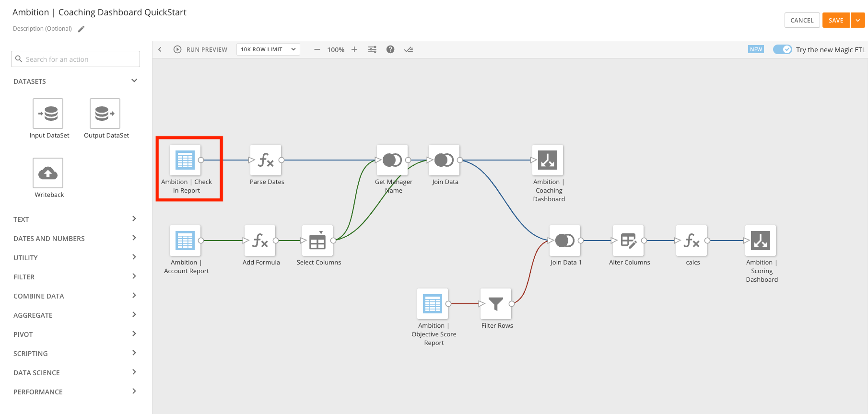Select the Ambition Scoring Dashboard output node
This screenshot has width=868, height=414.
(761, 241)
